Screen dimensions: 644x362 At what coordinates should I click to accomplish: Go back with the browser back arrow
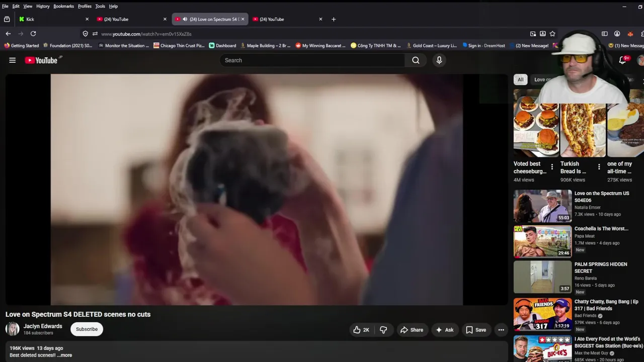(8, 34)
